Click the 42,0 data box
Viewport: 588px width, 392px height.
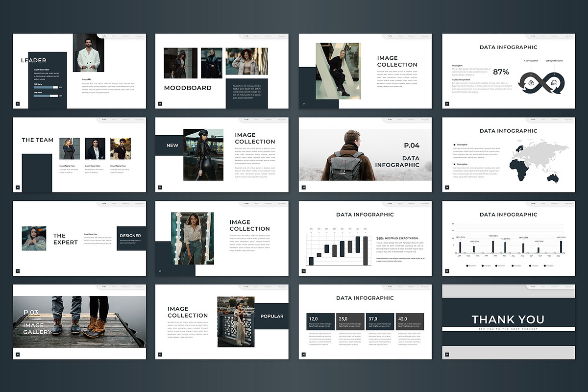[x=410, y=322]
